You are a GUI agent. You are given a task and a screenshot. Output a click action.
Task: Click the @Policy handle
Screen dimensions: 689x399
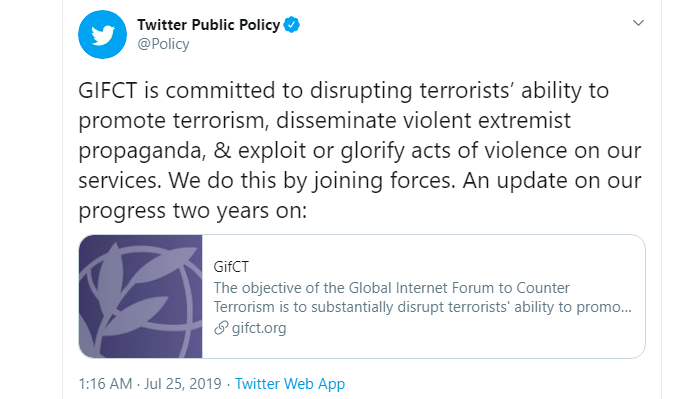click(x=163, y=44)
